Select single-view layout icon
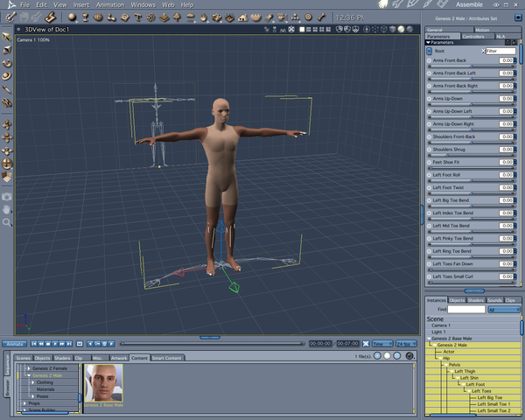This screenshot has width=525, height=420. pos(302,30)
